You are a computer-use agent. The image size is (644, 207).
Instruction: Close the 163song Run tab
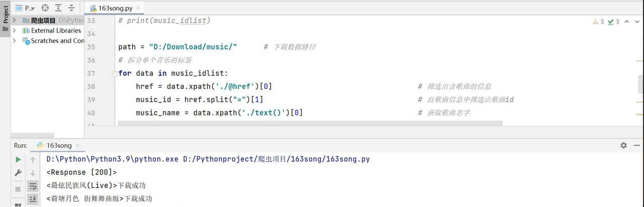[x=78, y=146]
